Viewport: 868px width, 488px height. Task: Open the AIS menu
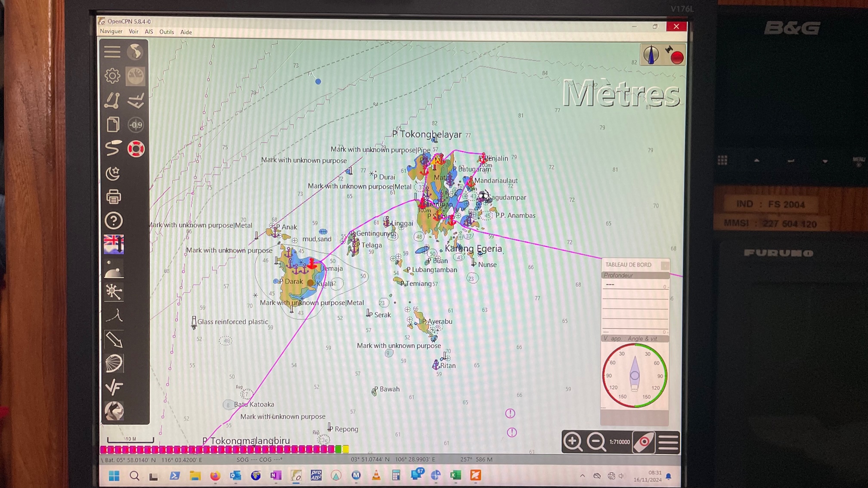pyautogui.click(x=149, y=32)
